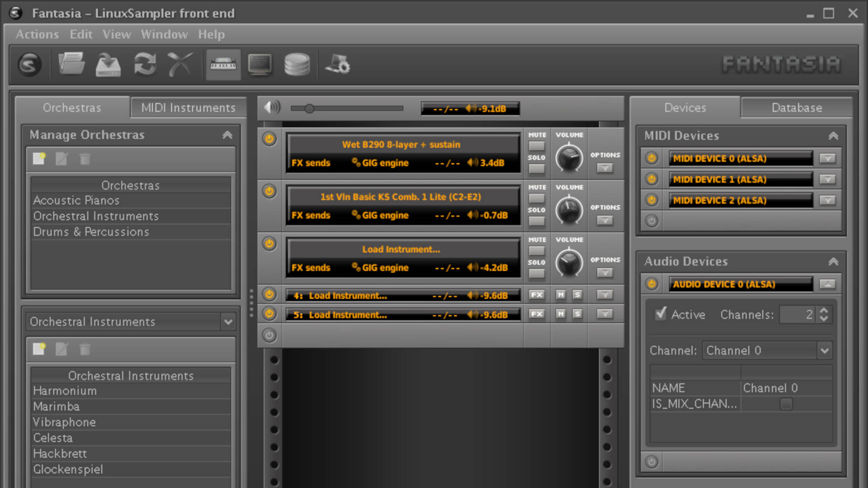This screenshot has height=488, width=868.
Task: Click the master volume slider handle
Action: point(310,108)
